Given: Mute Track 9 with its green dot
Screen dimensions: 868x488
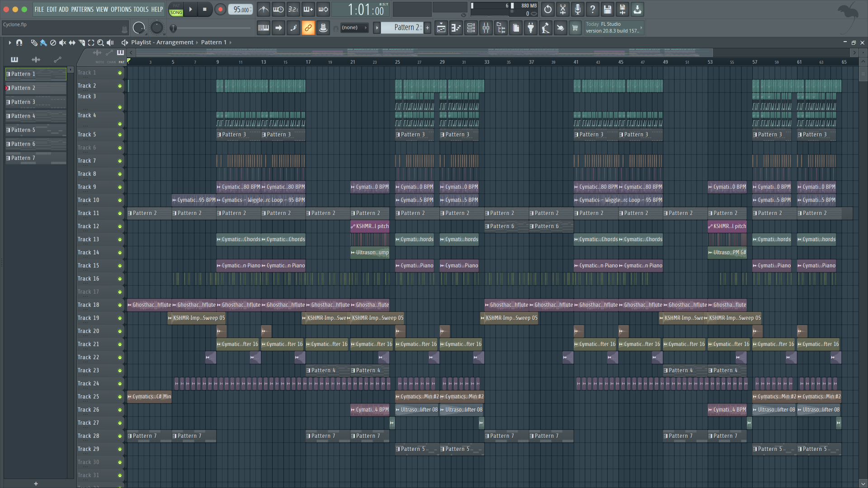Looking at the screenshot, I should click(120, 187).
